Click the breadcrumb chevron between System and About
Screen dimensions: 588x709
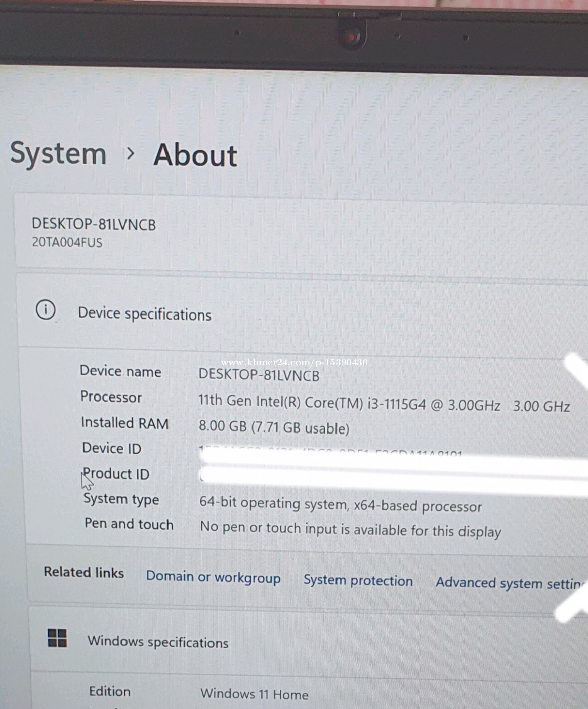(131, 153)
